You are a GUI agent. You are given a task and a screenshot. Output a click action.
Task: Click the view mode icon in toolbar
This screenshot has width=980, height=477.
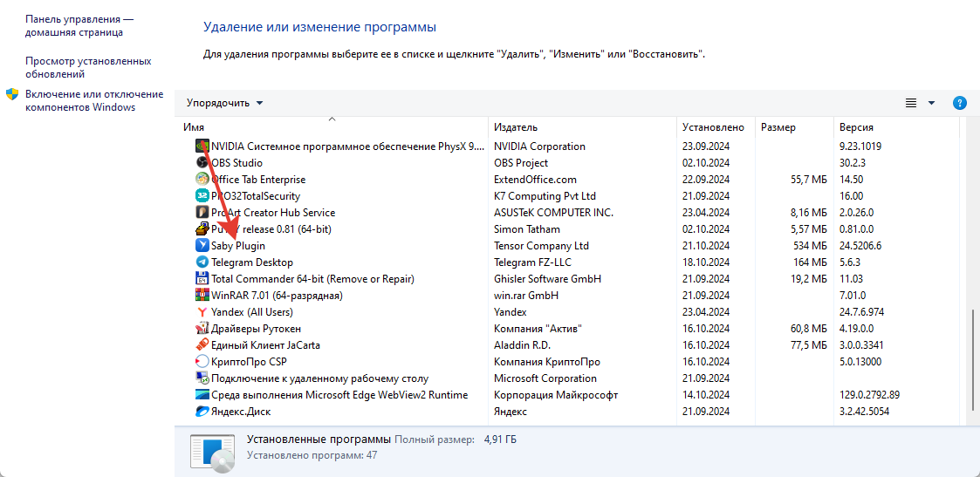[911, 103]
